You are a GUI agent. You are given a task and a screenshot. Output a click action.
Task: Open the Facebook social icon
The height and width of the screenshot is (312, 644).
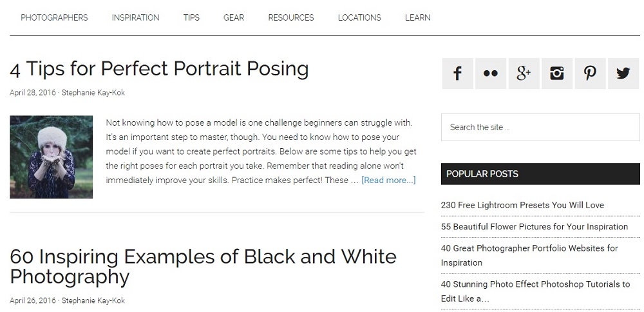pos(457,73)
